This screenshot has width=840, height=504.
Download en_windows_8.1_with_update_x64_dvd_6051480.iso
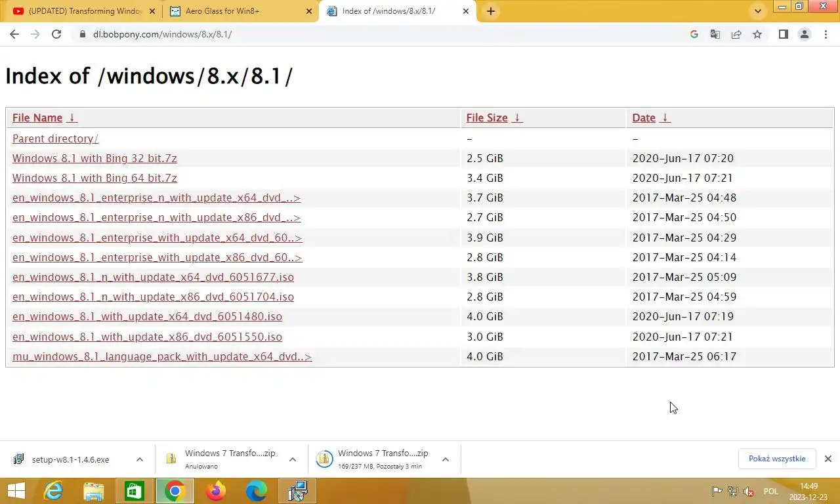pos(147,316)
